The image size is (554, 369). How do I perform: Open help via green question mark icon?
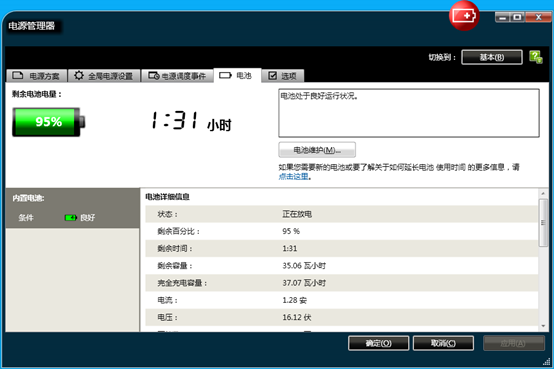(x=536, y=57)
